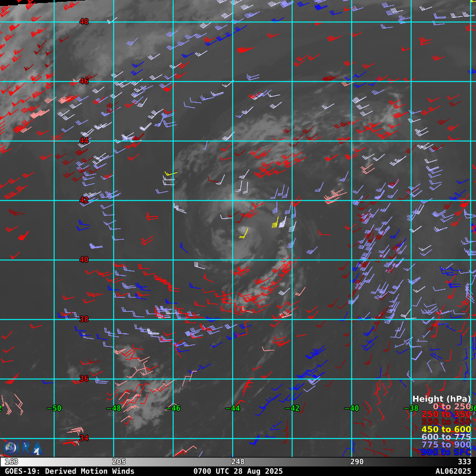This screenshot has height=476, width=476.
Task: Click the latitude label 40
Action: [84, 259]
